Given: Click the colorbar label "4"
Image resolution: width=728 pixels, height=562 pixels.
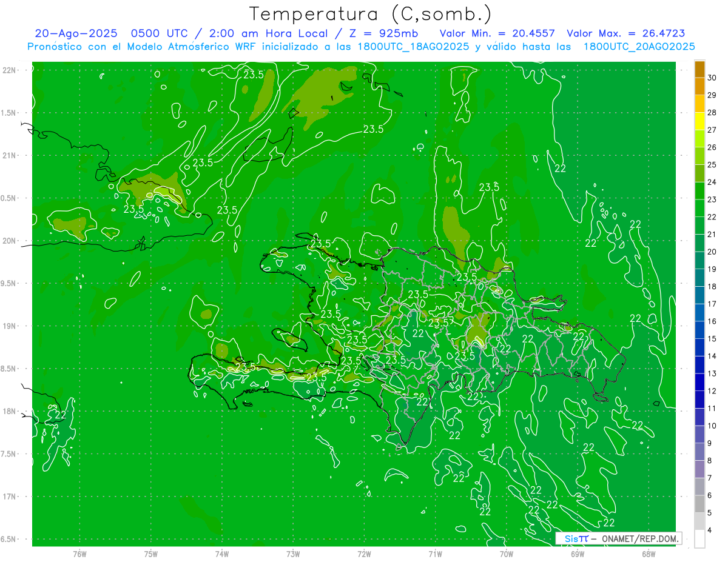Looking at the screenshot, I should click(x=710, y=530).
